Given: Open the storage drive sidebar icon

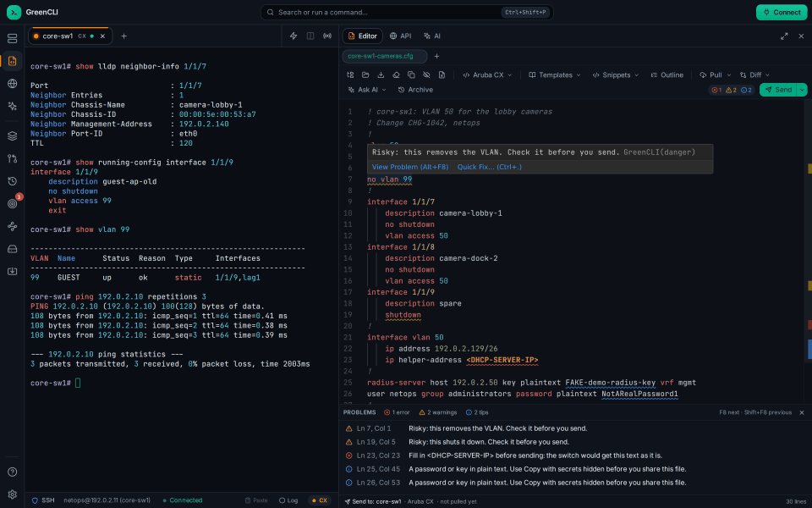Looking at the screenshot, I should pos(13,249).
